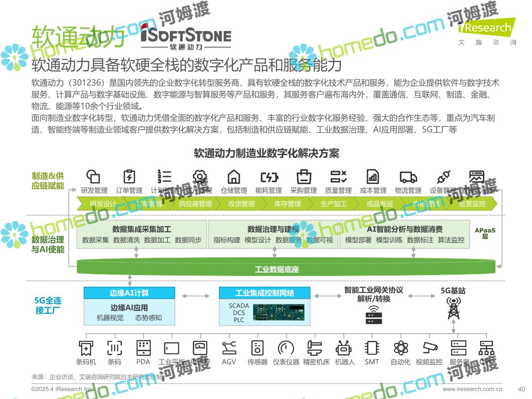Image resolution: width=532 pixels, height=399 pixels.
Task: Select the 5G全连接工厂 section label
Action: tap(48, 305)
